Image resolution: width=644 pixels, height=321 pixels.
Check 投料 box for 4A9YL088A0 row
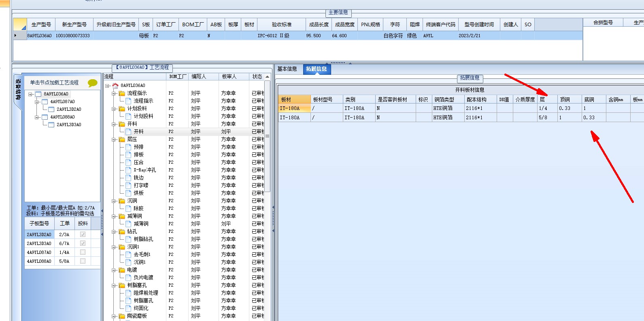[83, 261]
